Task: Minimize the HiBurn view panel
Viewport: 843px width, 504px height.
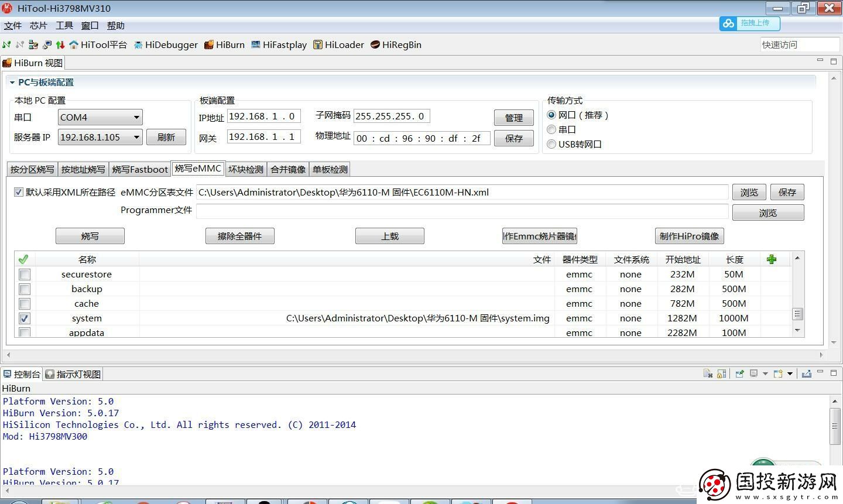Action: pyautogui.click(x=820, y=60)
